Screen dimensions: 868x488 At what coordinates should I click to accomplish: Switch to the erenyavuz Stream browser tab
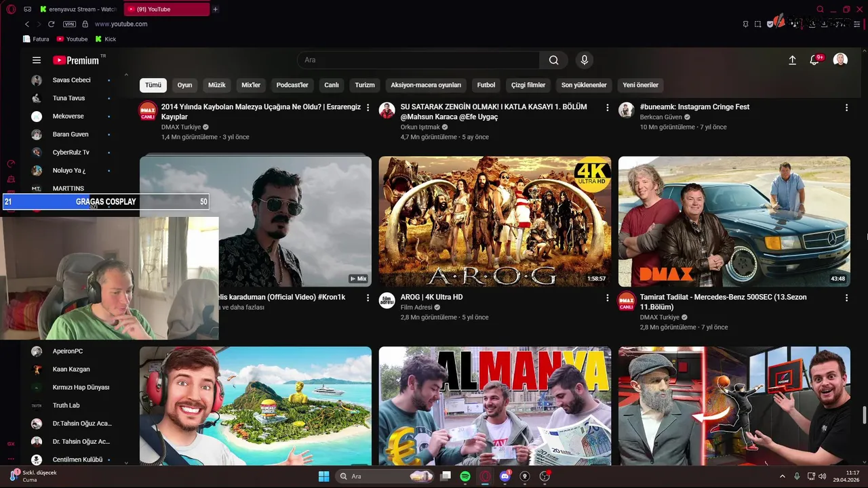tap(78, 9)
